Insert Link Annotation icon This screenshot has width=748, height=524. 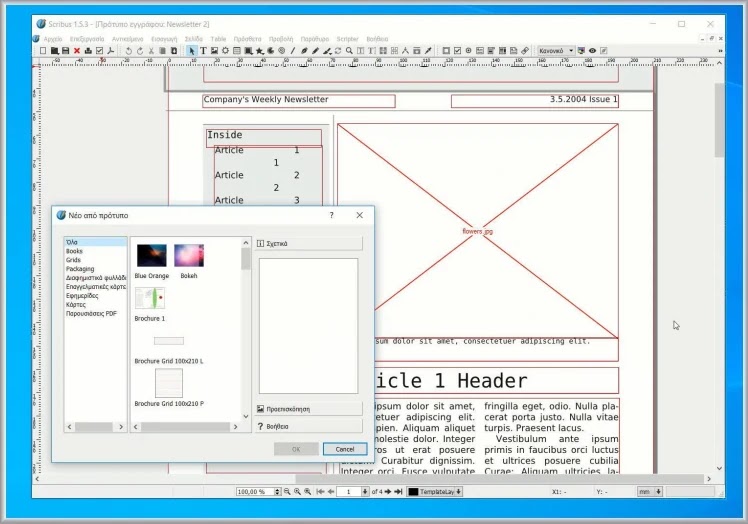pyautogui.click(x=525, y=51)
